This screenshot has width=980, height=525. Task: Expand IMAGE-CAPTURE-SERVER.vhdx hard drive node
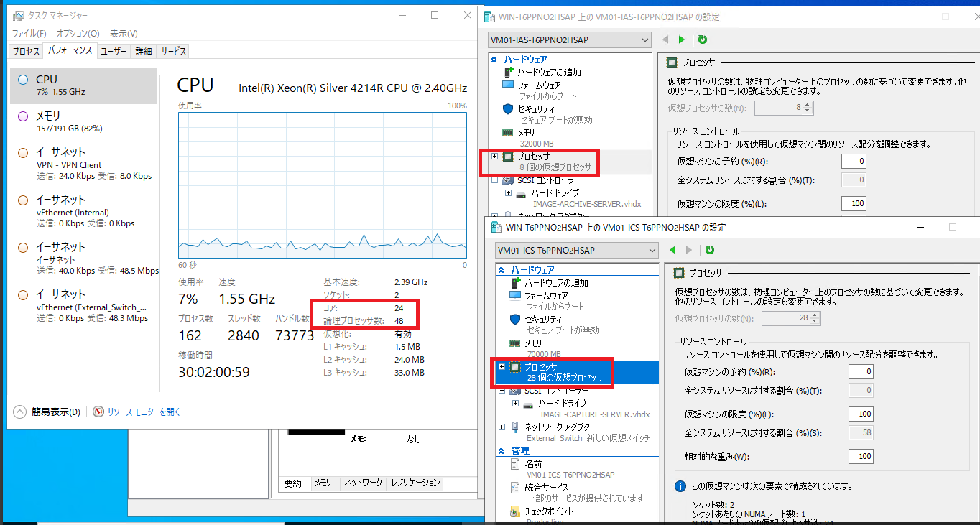coord(516,404)
